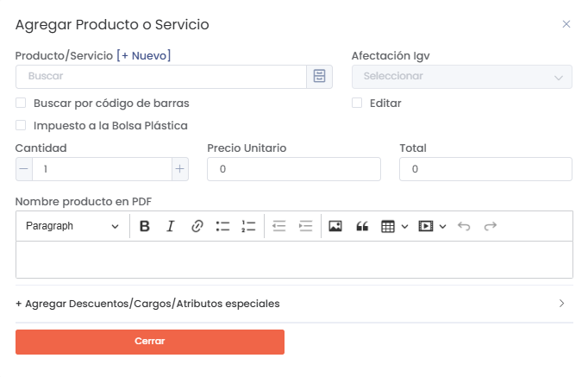588x377 pixels.
Task: Toggle Italic text formatting
Action: [171, 226]
